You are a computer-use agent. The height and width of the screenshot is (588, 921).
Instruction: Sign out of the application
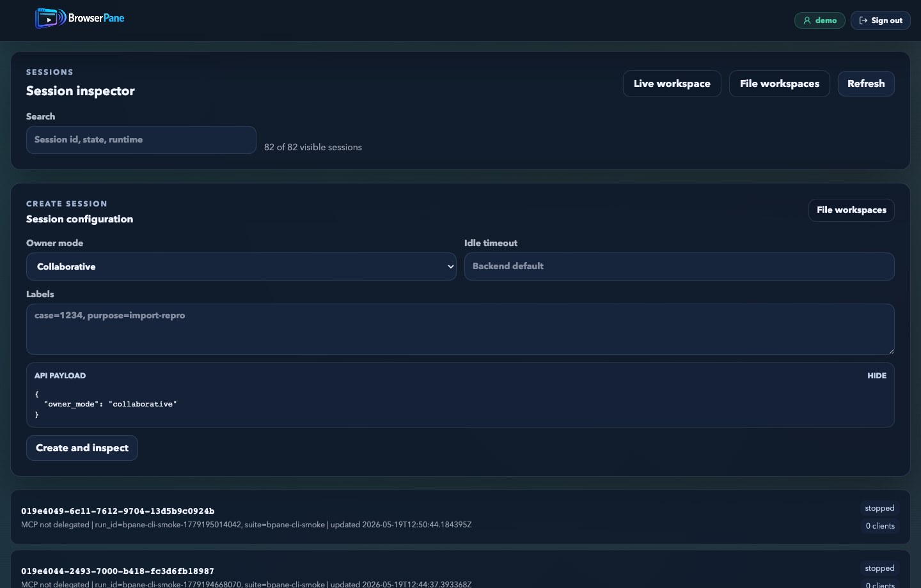[880, 20]
